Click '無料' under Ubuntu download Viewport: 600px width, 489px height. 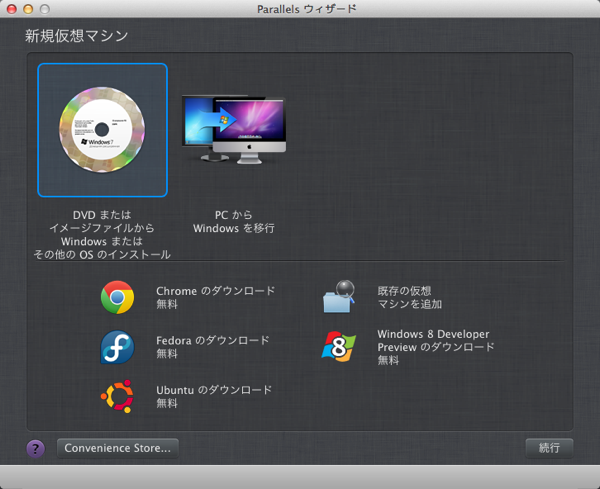coord(167,403)
